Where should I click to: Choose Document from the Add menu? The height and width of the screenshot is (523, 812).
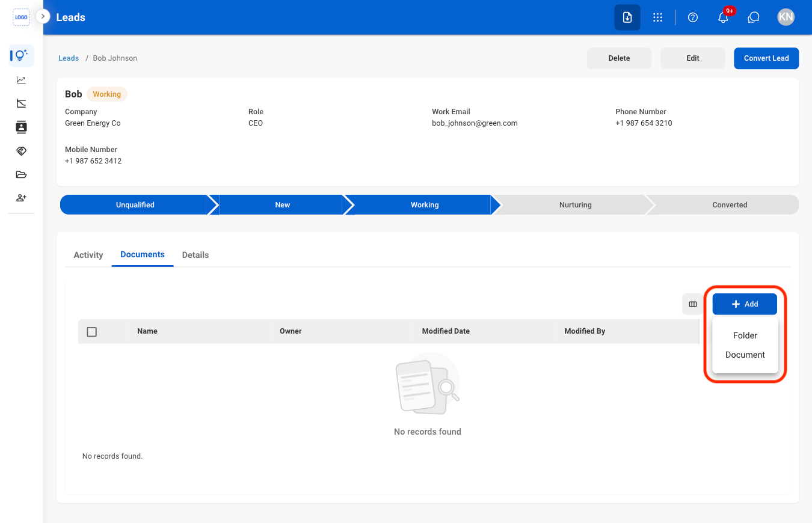click(745, 355)
